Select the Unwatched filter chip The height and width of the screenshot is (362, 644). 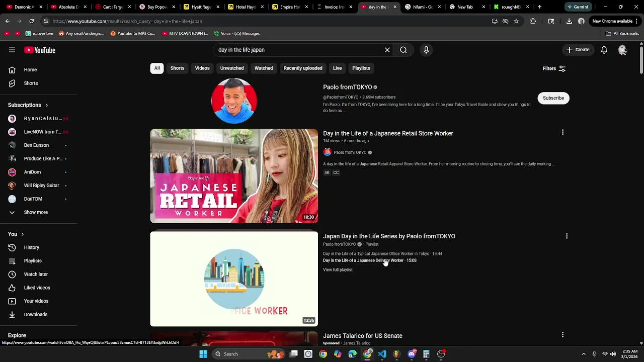click(x=232, y=68)
